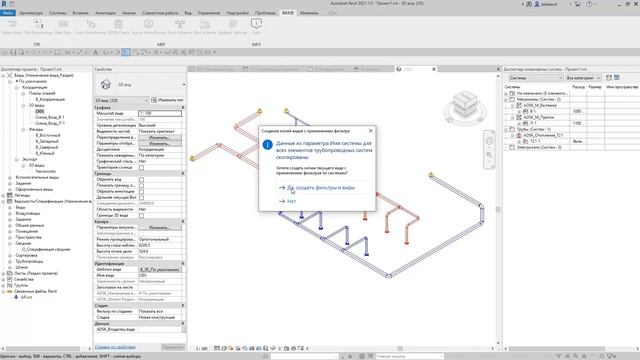This screenshot has height=360, width=640.
Task: Switch to the 'Архитектура' ribbon tab
Action: 31,13
